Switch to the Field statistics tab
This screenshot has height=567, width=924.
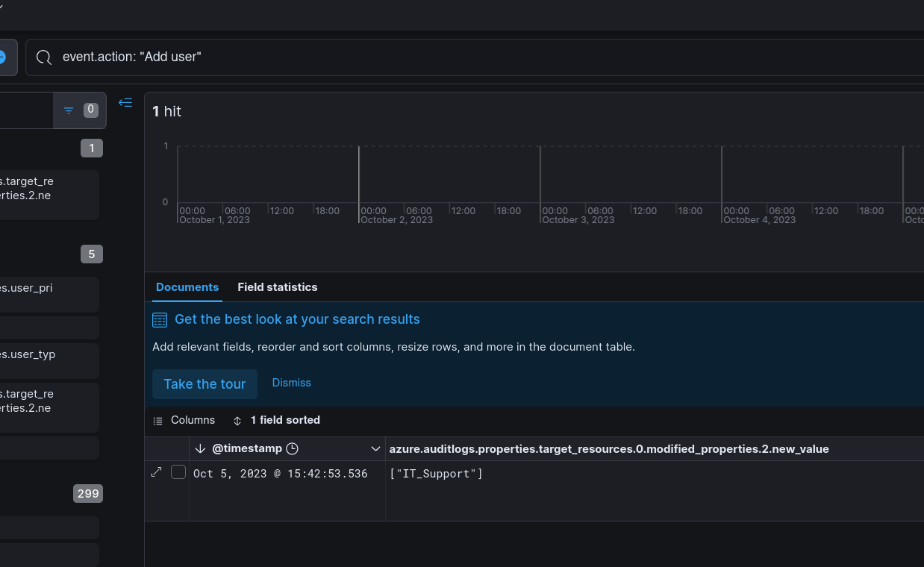[277, 287]
